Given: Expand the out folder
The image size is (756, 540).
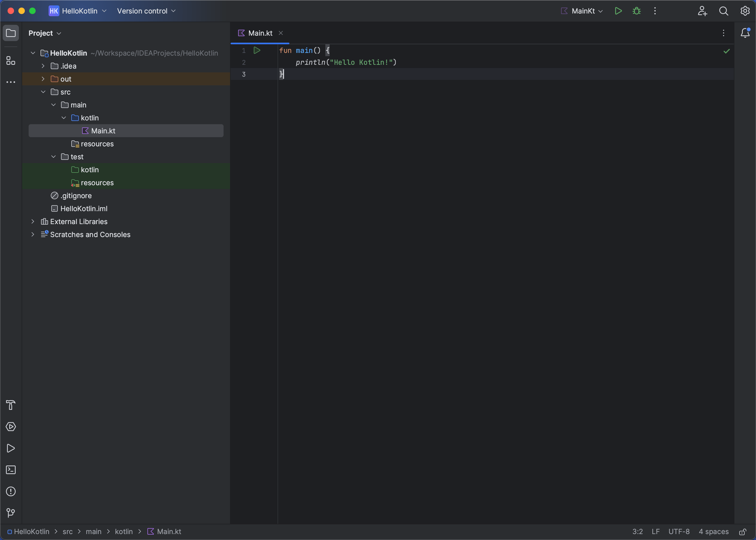Looking at the screenshot, I should tap(43, 79).
